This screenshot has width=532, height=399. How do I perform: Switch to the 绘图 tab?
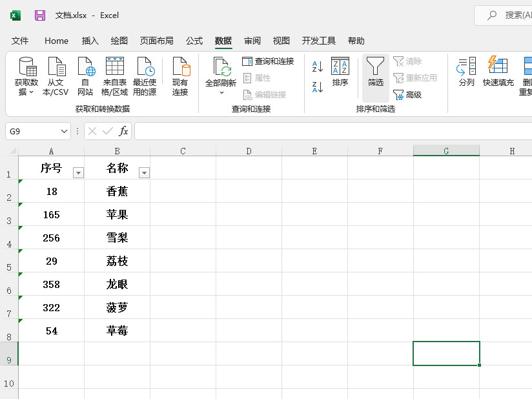coord(119,41)
